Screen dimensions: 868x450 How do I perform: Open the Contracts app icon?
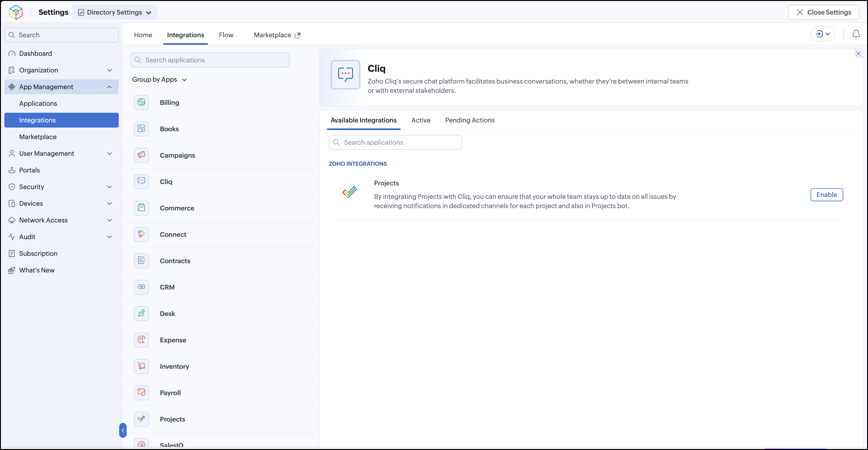click(141, 261)
